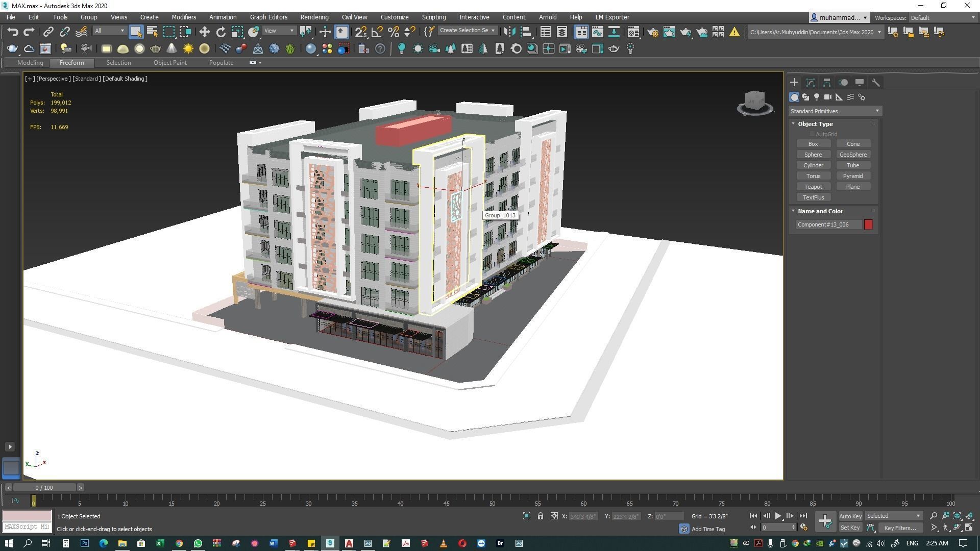Select the Select and Link tool

[48, 32]
